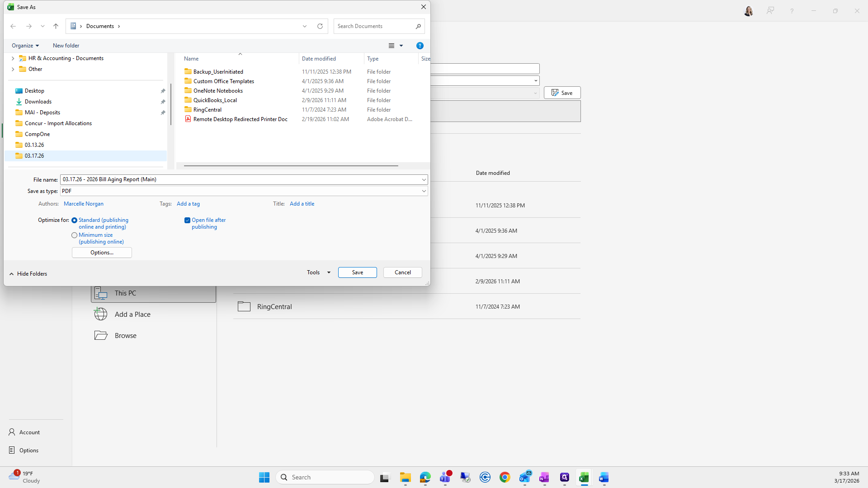Click the search magnifier in Search Documents

pyautogui.click(x=418, y=26)
